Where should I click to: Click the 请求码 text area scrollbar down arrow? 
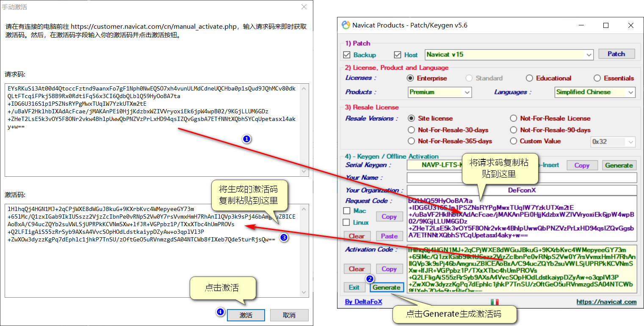pos(304,172)
